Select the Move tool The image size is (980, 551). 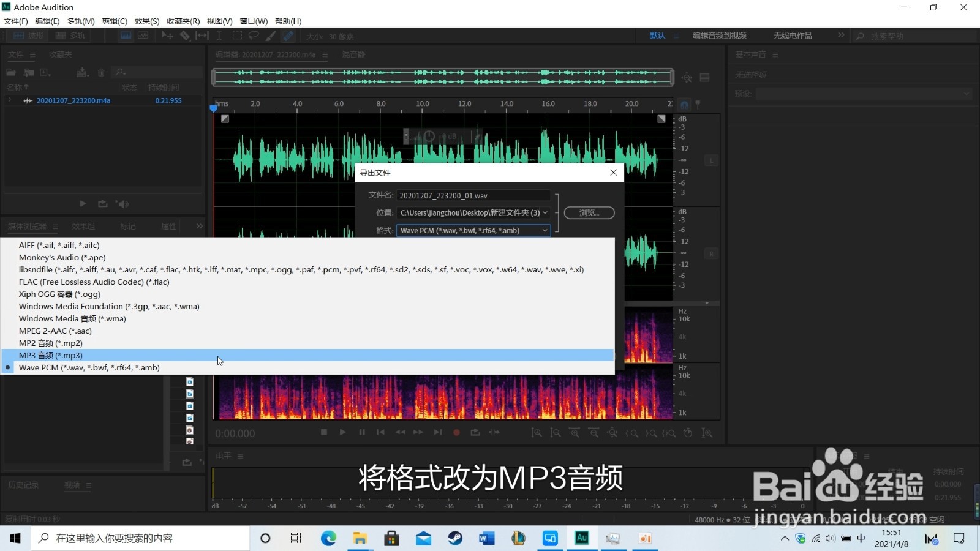point(167,36)
